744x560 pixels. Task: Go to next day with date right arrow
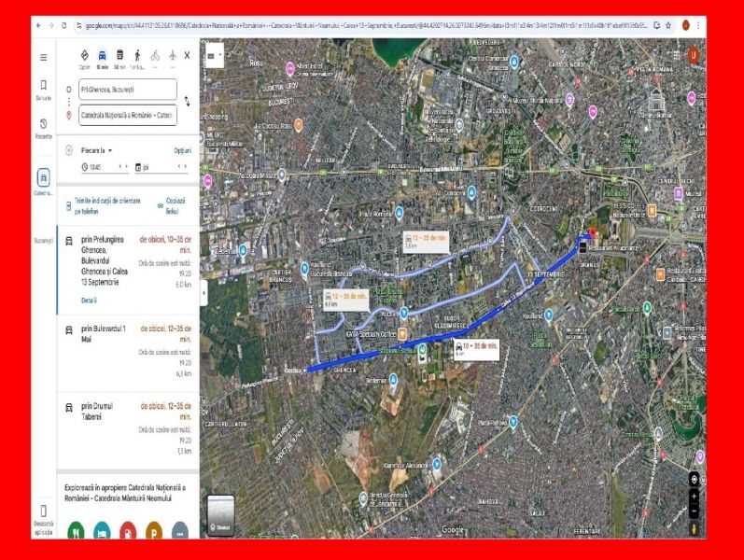(x=186, y=166)
